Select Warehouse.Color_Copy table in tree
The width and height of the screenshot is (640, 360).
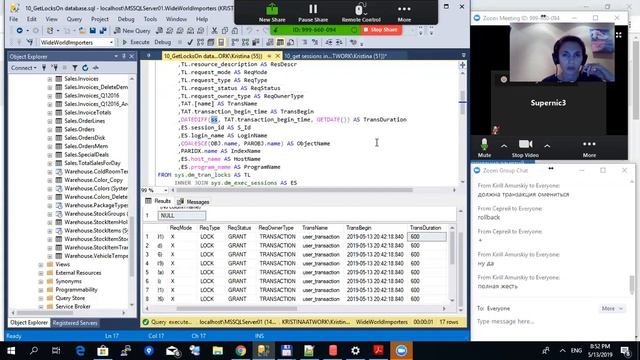(x=93, y=180)
